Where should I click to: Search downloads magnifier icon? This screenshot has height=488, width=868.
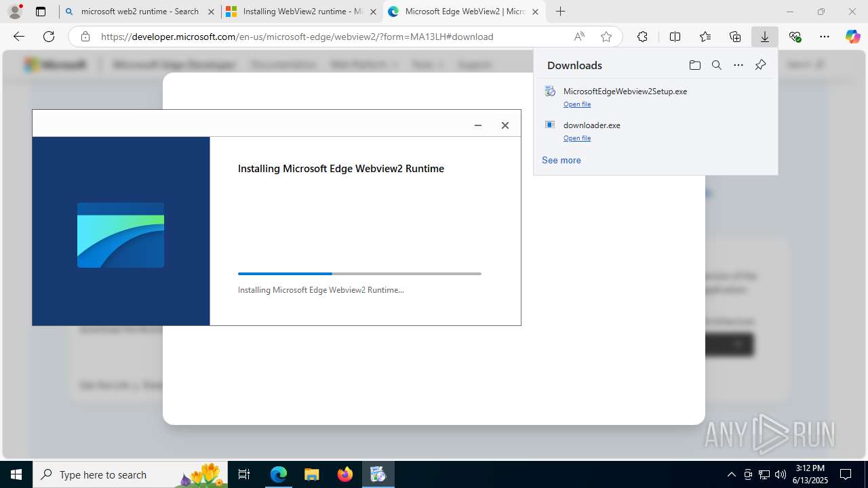(716, 65)
